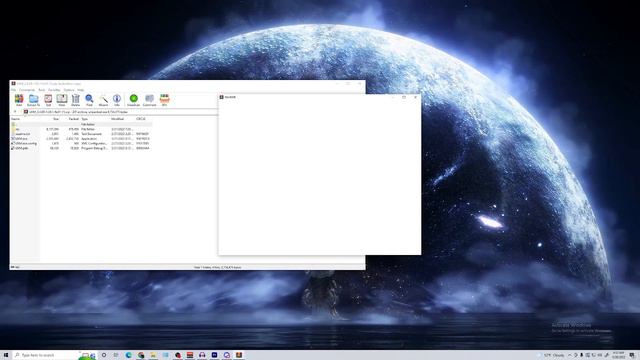Open the notification center icon
Image resolution: width=640 pixels, height=360 pixels.
pyautogui.click(x=632, y=355)
